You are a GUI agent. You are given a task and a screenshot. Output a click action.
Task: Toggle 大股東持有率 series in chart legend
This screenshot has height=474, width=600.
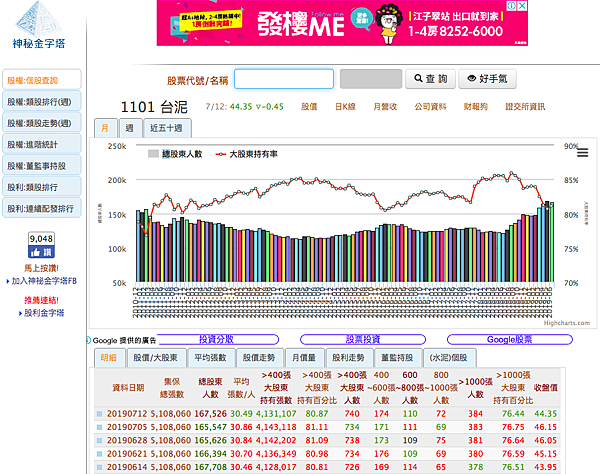(246, 154)
